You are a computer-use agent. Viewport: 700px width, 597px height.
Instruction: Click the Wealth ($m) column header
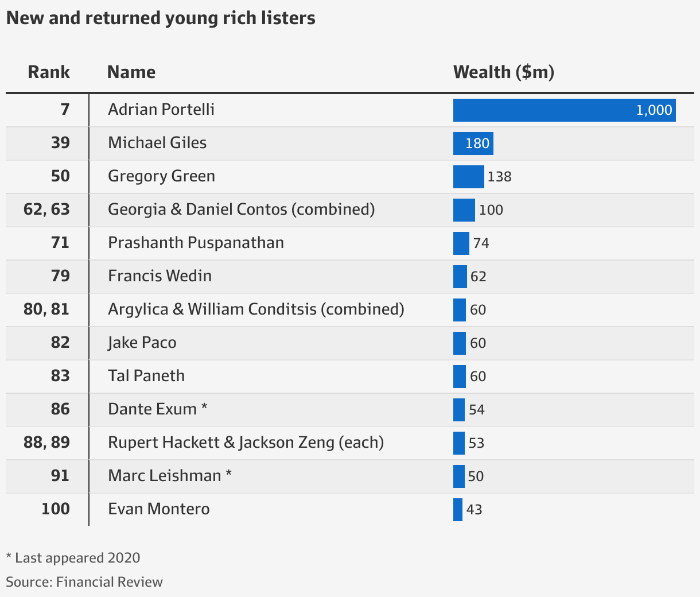[504, 72]
